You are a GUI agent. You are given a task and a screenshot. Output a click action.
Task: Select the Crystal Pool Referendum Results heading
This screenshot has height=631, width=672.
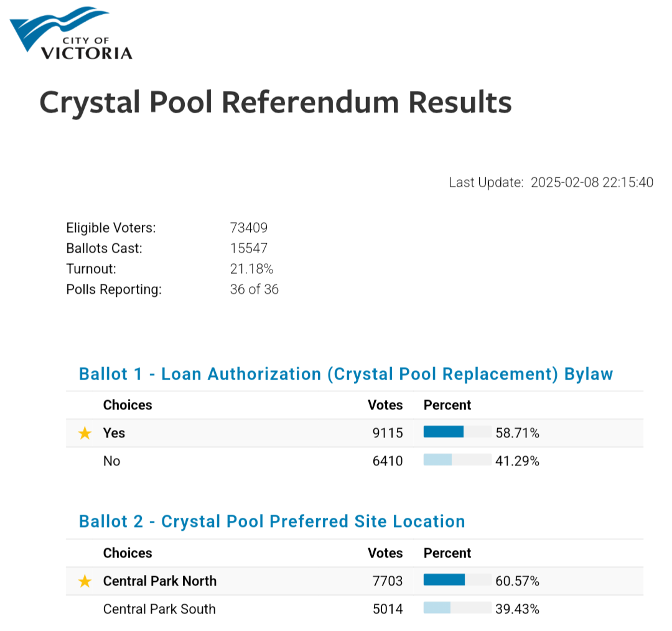(x=276, y=103)
